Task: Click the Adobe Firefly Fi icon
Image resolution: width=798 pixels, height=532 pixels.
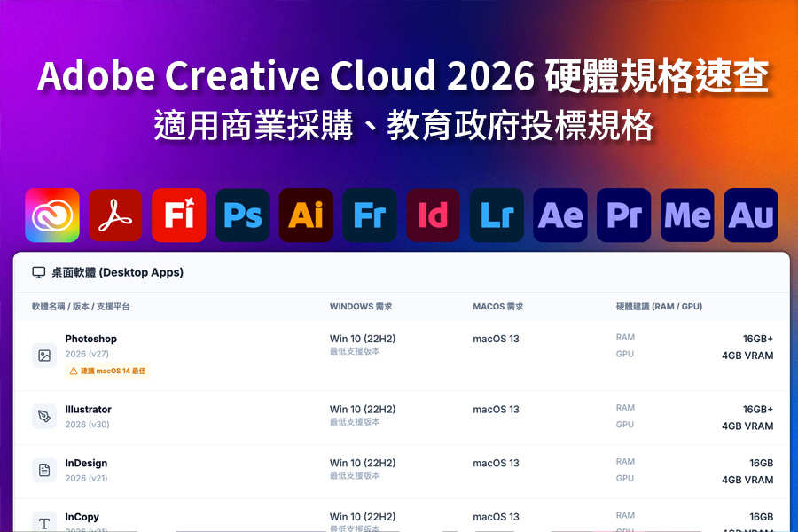Action: pyautogui.click(x=179, y=215)
